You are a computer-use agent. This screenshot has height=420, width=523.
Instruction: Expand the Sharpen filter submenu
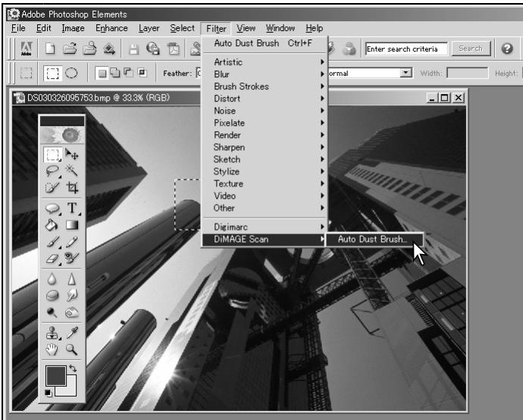point(265,147)
